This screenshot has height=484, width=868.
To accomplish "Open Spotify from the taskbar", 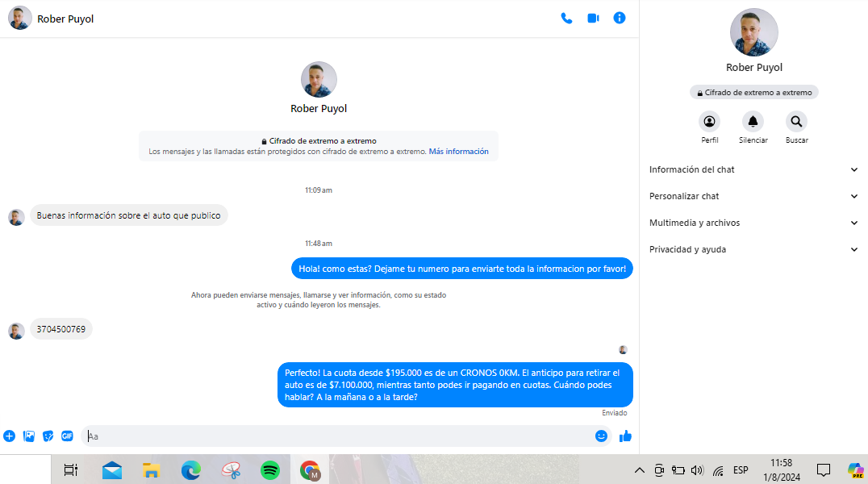I will [x=270, y=469].
